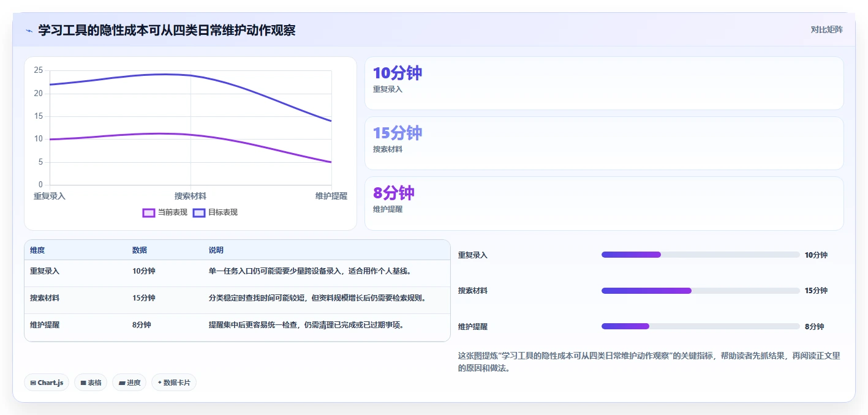
Task: Click the 维护提醒 x-axis label on chart
Action: [331, 196]
